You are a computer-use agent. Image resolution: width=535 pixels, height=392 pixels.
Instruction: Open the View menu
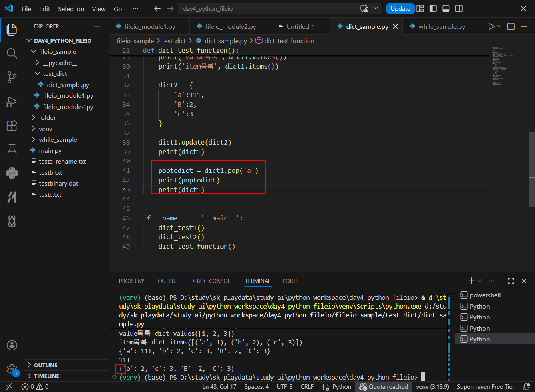(x=99, y=9)
